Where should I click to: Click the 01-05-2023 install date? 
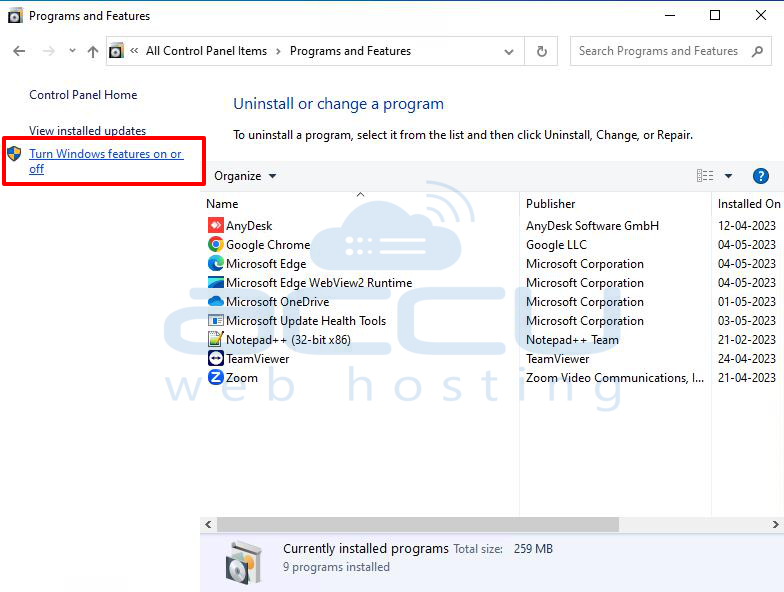(747, 302)
